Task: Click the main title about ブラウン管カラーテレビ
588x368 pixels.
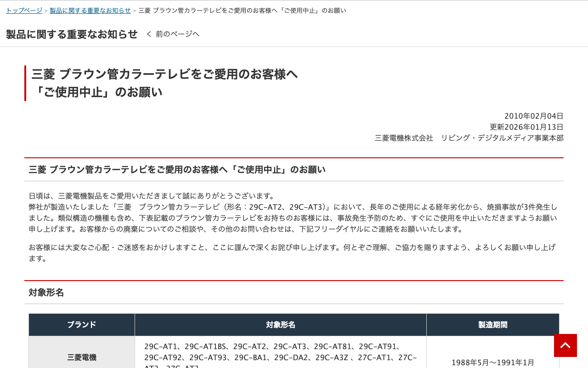Action: tap(164, 83)
